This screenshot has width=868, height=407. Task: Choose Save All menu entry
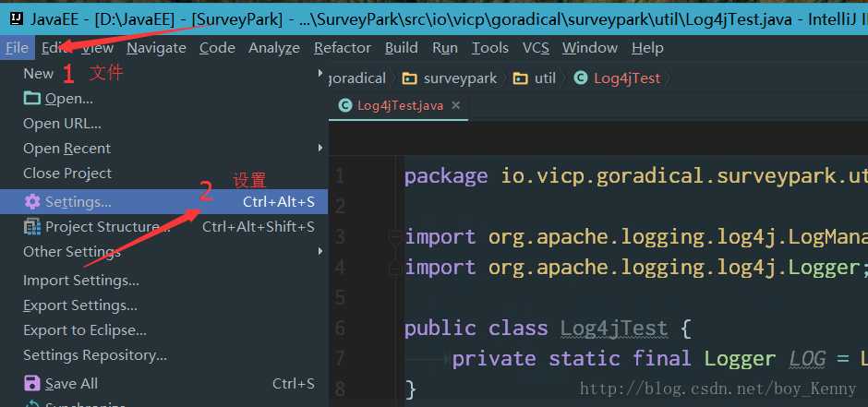coord(163,384)
